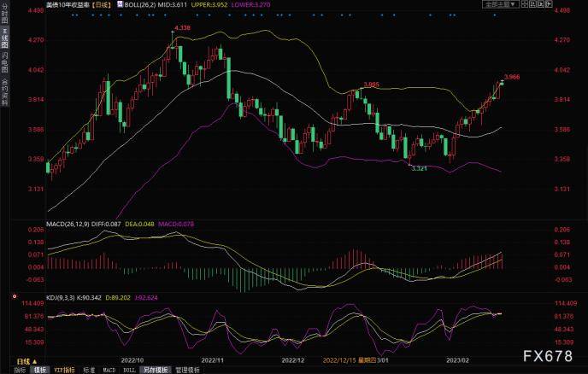Select the 模板 bottom tab

[40, 371]
